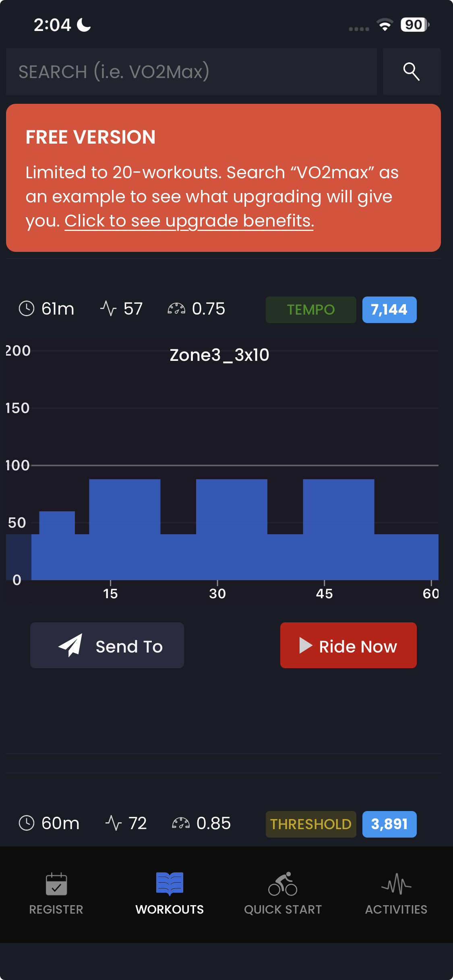Tap the Quick Start cyclist icon
This screenshot has height=980, width=453.
pos(283,884)
